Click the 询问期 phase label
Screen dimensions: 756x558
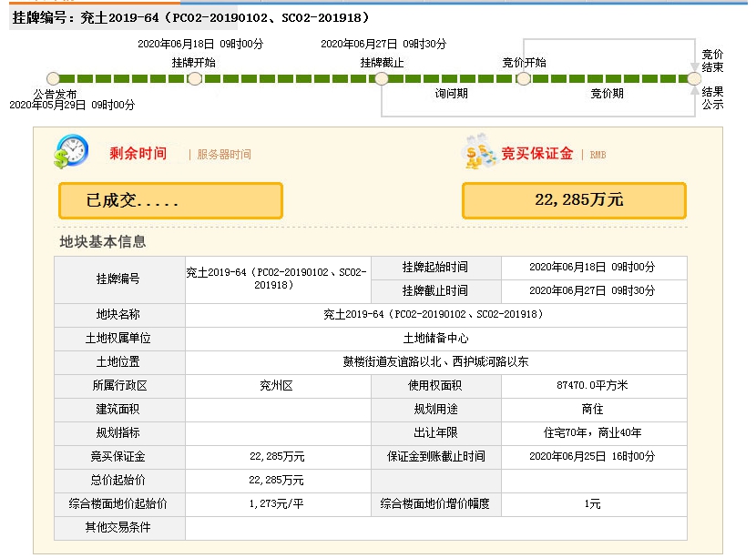coord(451,94)
